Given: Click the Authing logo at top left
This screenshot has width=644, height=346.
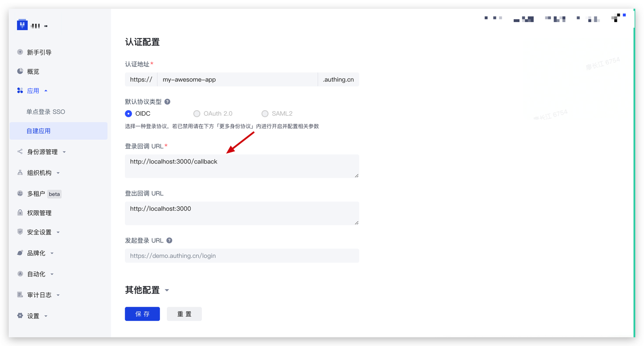Looking at the screenshot, I should coord(22,25).
